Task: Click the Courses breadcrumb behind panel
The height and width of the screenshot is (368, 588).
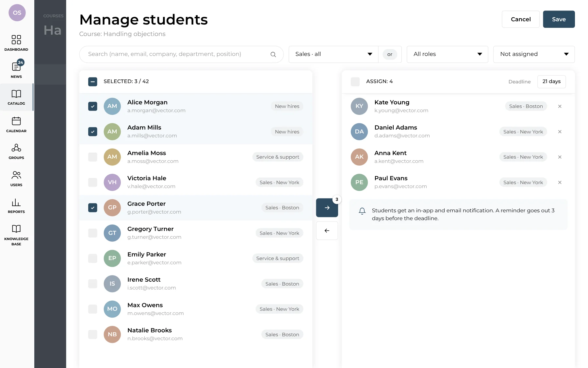Action: 53,16
